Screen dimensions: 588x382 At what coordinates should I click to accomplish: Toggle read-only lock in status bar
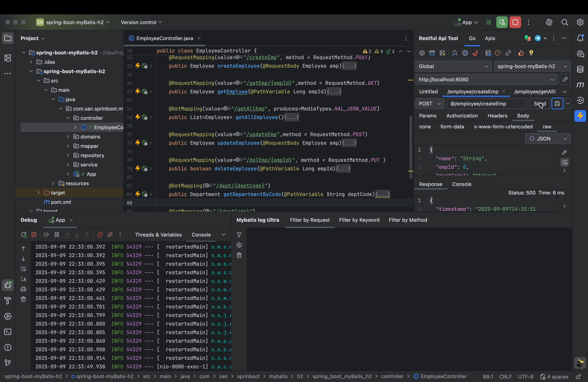point(578,377)
